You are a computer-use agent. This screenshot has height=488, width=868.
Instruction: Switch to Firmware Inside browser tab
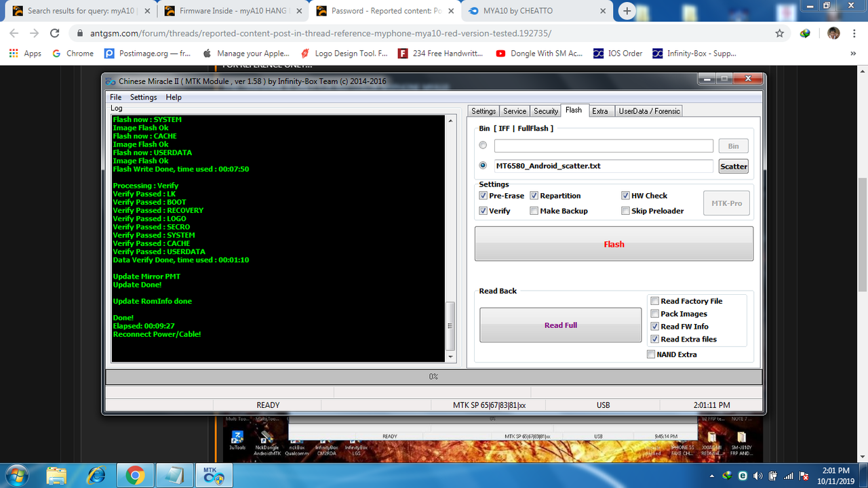coord(234,11)
